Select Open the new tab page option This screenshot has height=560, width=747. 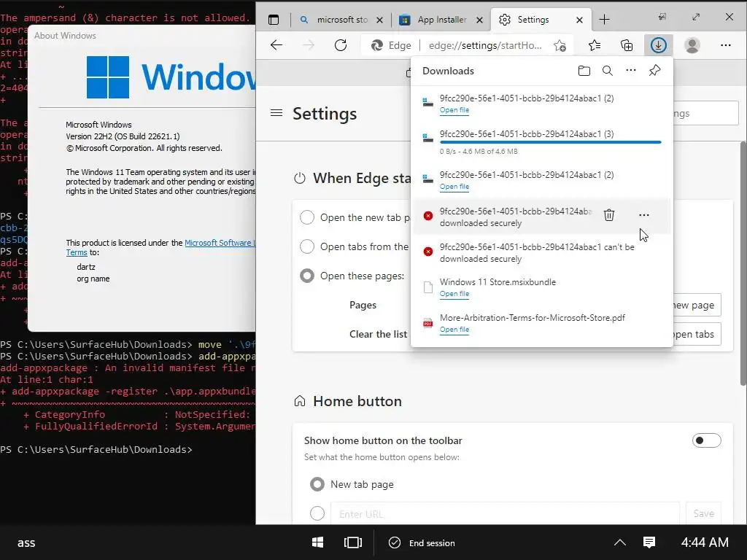pyautogui.click(x=307, y=217)
